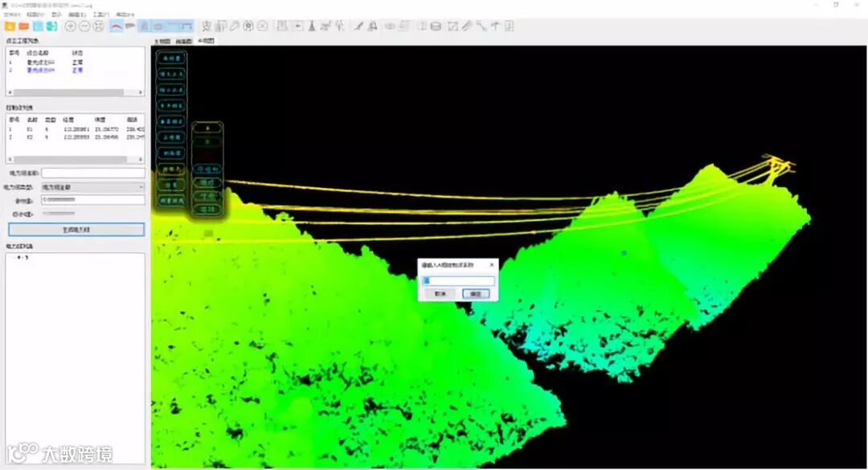Image resolution: width=868 pixels, height=470 pixels.
Task: Click the project list horizontal scrollbar thumb
Action: 68,92
